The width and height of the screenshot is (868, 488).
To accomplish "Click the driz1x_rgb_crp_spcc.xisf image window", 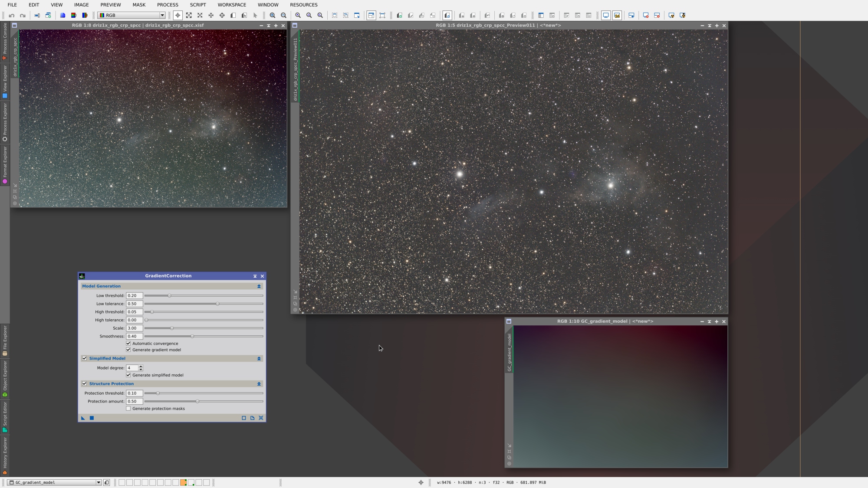I will click(153, 118).
